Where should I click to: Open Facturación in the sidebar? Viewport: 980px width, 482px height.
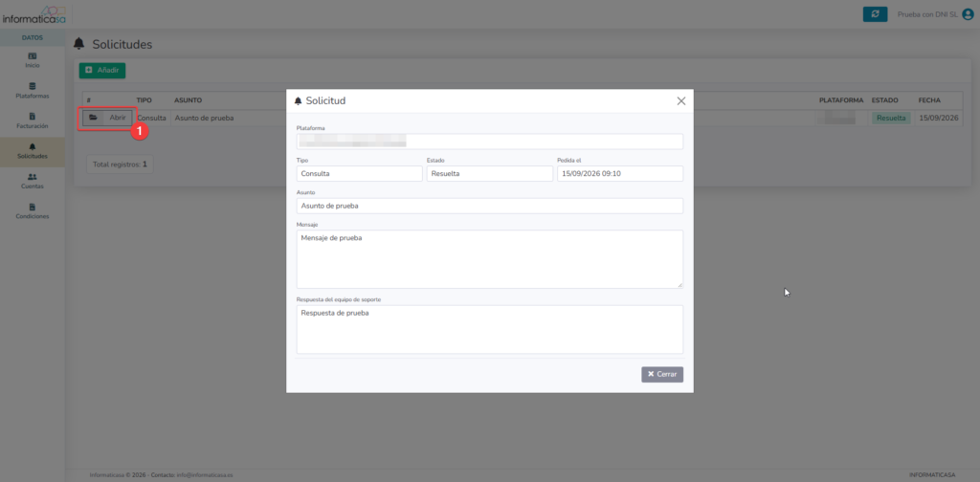(x=33, y=120)
